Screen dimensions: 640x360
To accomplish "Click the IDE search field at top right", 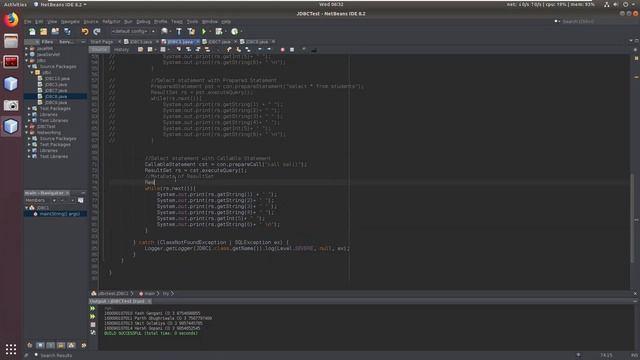I will (595, 21).
